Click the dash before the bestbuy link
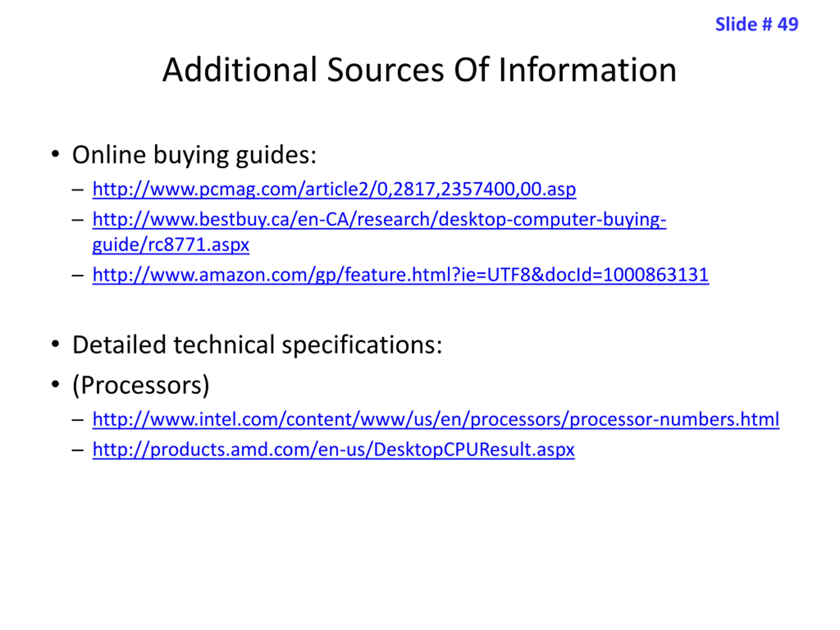Screen dimensions: 840x630 click(x=77, y=220)
